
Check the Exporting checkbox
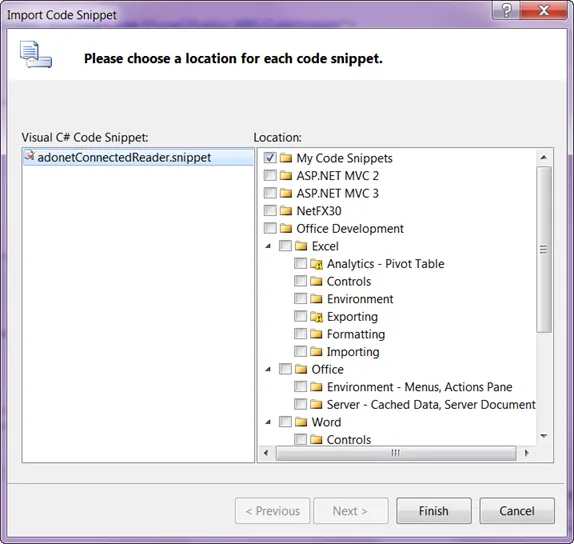point(301,316)
